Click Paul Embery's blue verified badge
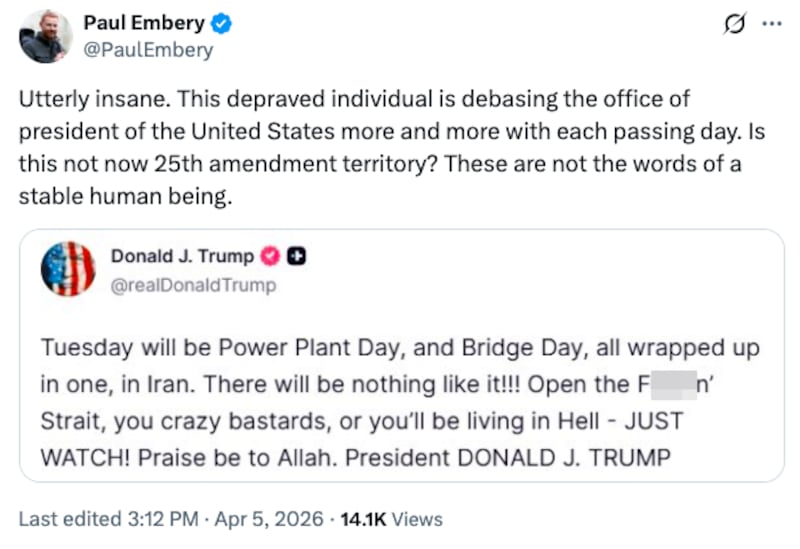 227,23
